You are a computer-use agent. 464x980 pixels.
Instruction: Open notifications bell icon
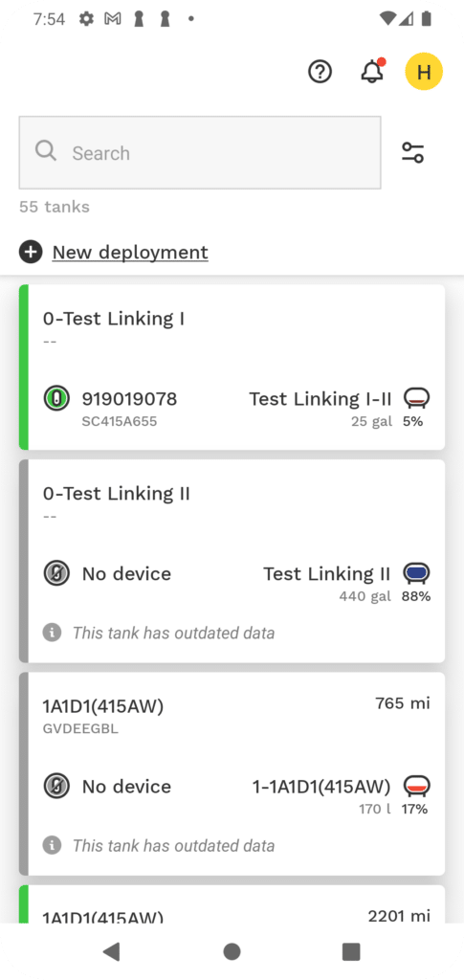[373, 71]
